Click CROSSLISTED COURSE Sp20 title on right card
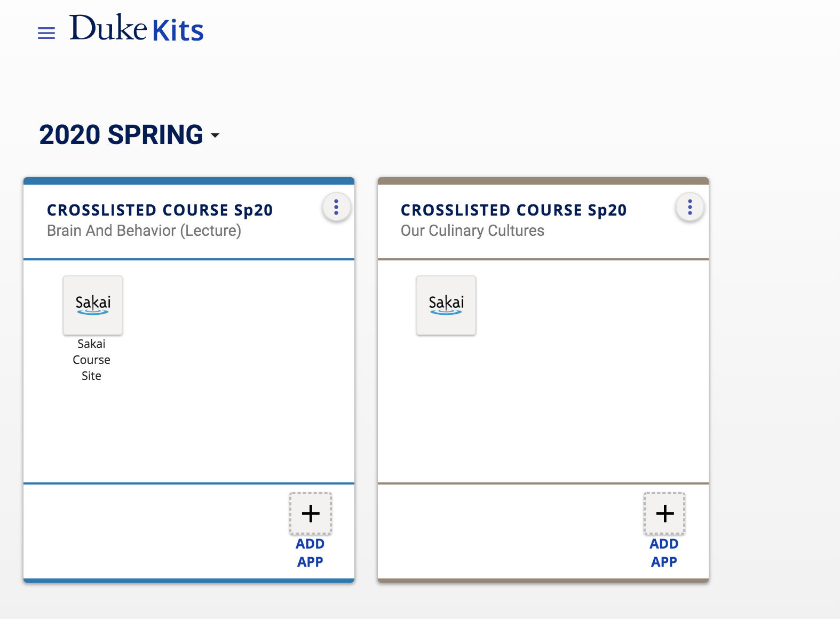 [x=513, y=210]
